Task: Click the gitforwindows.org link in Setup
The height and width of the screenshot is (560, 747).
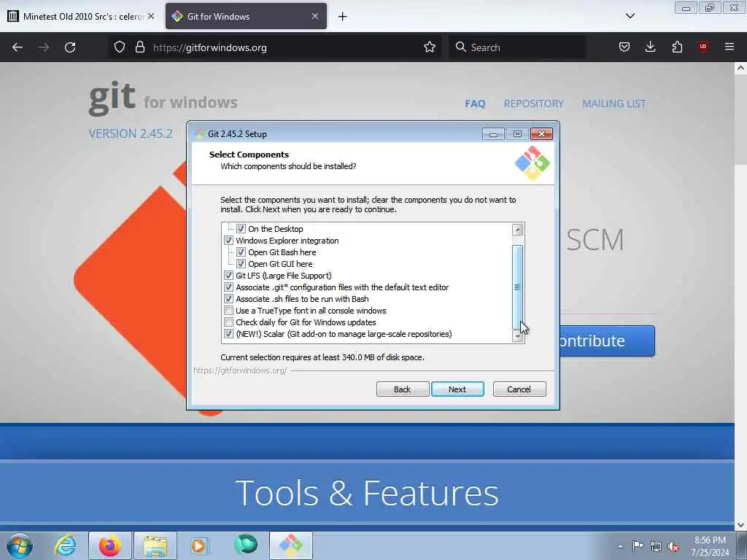Action: [x=240, y=370]
